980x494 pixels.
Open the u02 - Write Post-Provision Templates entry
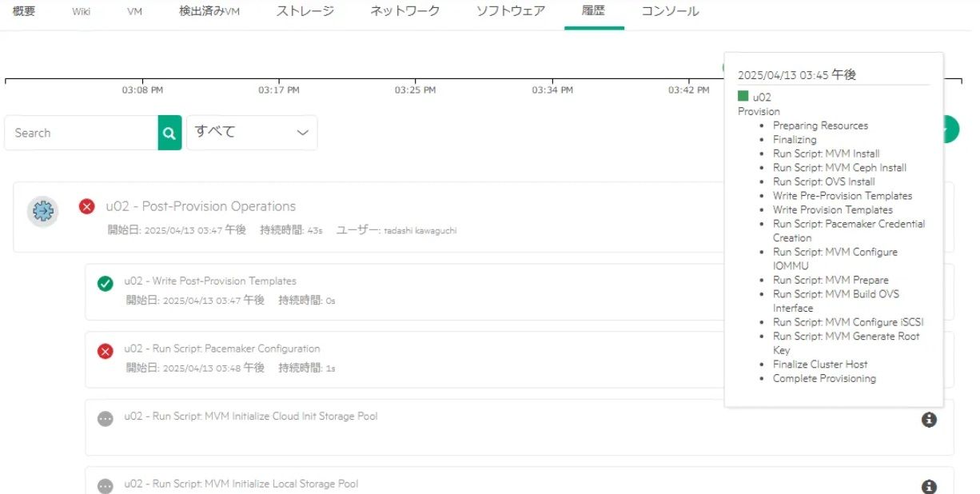point(210,281)
